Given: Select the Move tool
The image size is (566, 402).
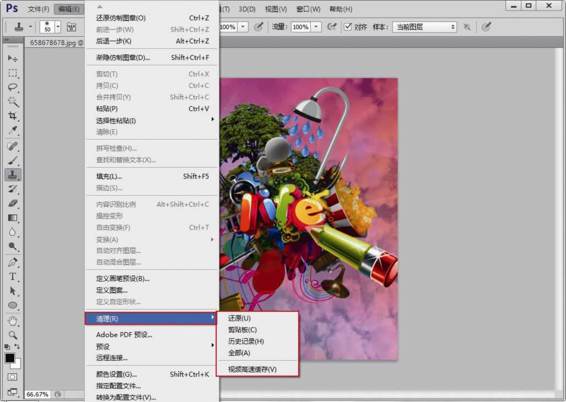Looking at the screenshot, I should tap(13, 58).
